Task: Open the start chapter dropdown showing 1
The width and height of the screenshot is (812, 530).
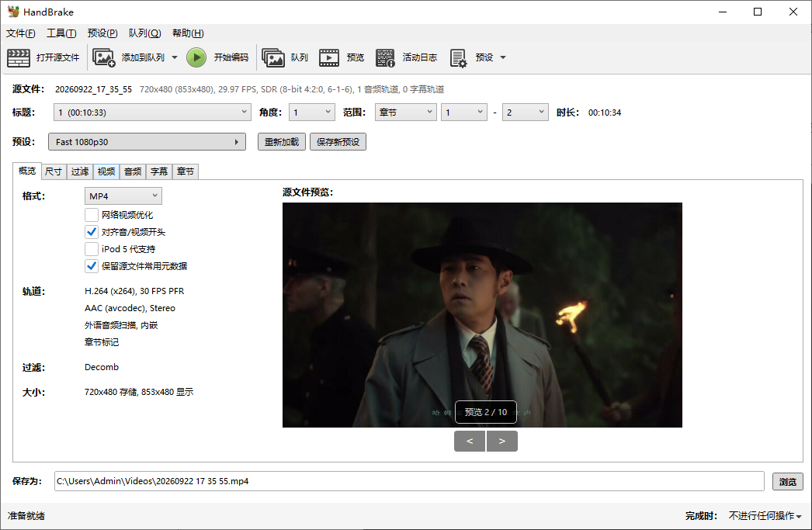Action: point(464,113)
